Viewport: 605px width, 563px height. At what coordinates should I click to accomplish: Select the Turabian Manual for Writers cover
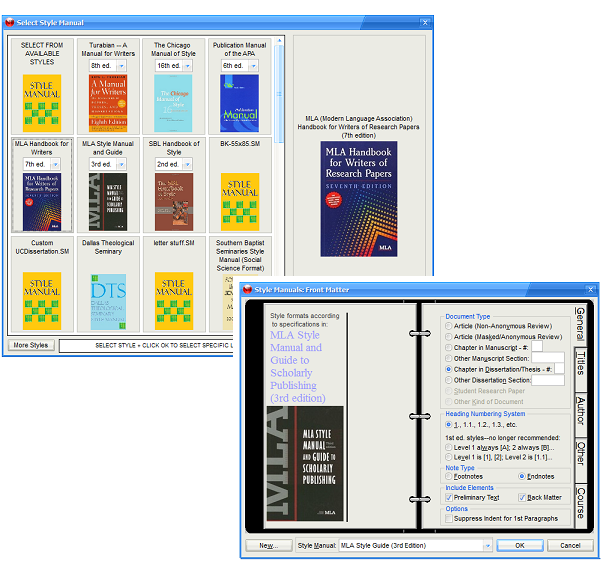coord(108,103)
